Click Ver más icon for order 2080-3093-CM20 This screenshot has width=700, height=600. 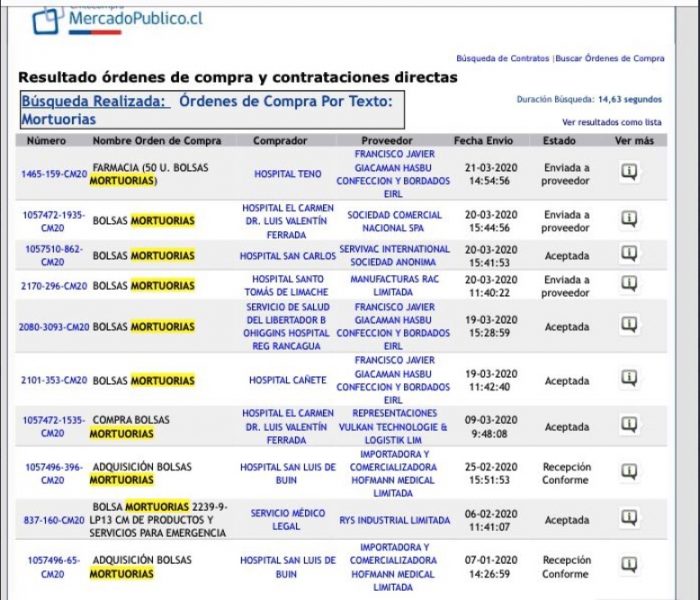(629, 325)
